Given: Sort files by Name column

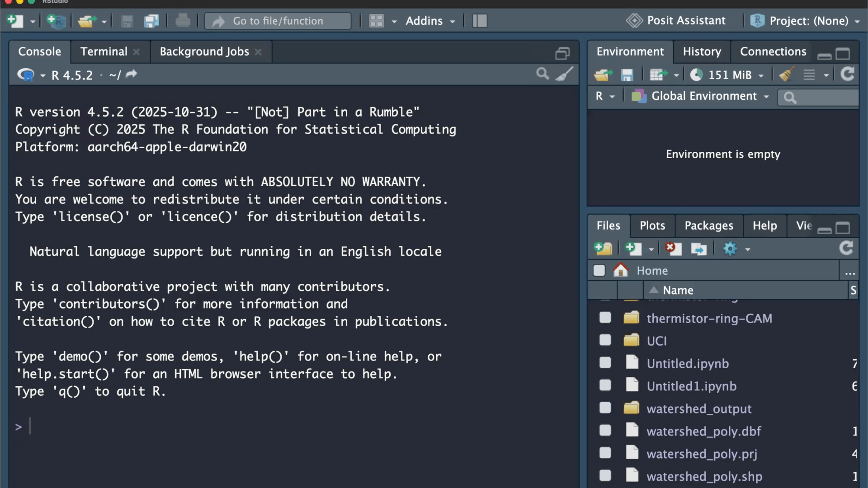Looking at the screenshot, I should (x=678, y=290).
